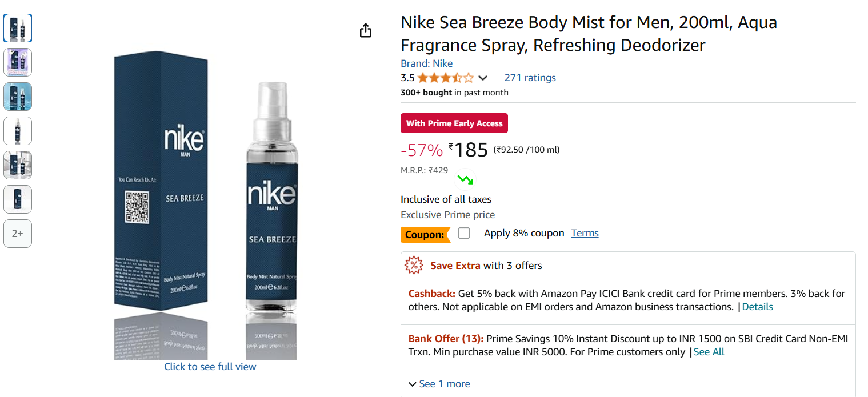This screenshot has width=868, height=397.
Task: Click the star rating icons
Action: pyautogui.click(x=445, y=78)
